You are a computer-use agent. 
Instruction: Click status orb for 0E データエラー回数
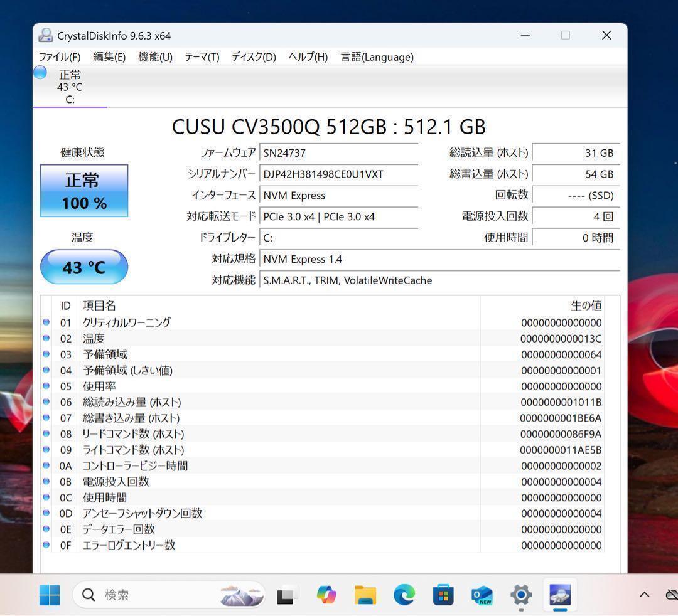pos(46,529)
